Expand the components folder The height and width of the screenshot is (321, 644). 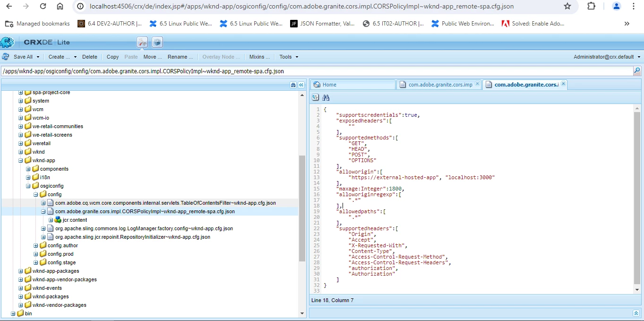point(28,169)
